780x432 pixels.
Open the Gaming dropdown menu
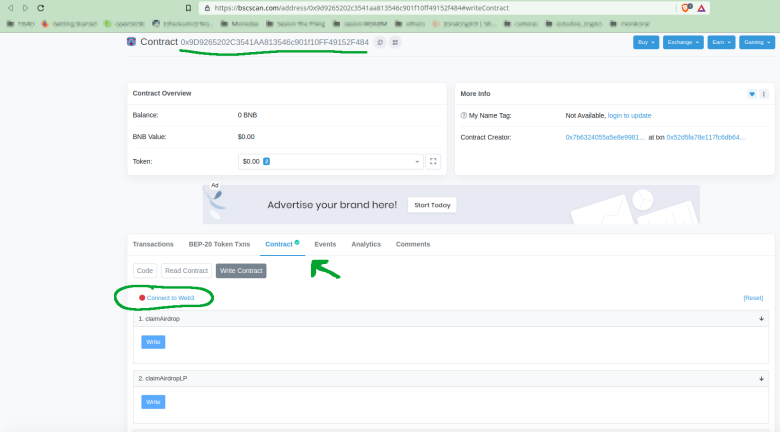pyautogui.click(x=757, y=42)
